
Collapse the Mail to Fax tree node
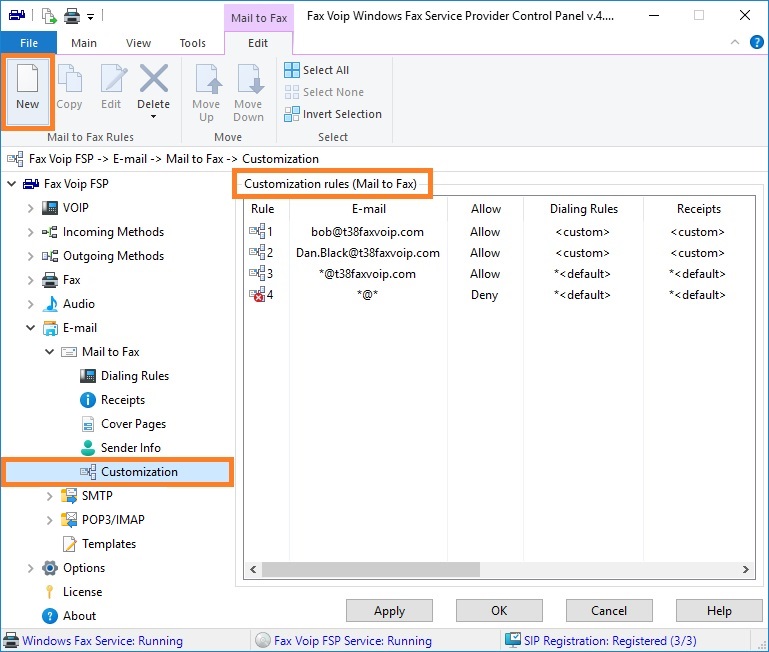pyautogui.click(x=50, y=352)
